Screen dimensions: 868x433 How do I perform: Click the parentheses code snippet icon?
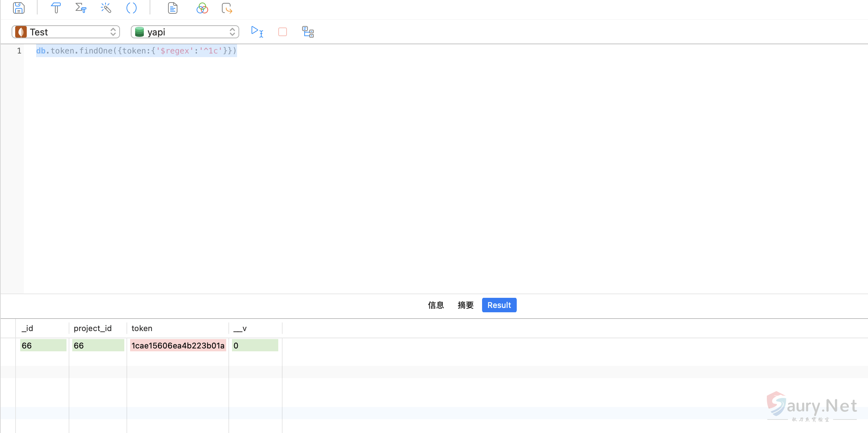[x=132, y=8]
